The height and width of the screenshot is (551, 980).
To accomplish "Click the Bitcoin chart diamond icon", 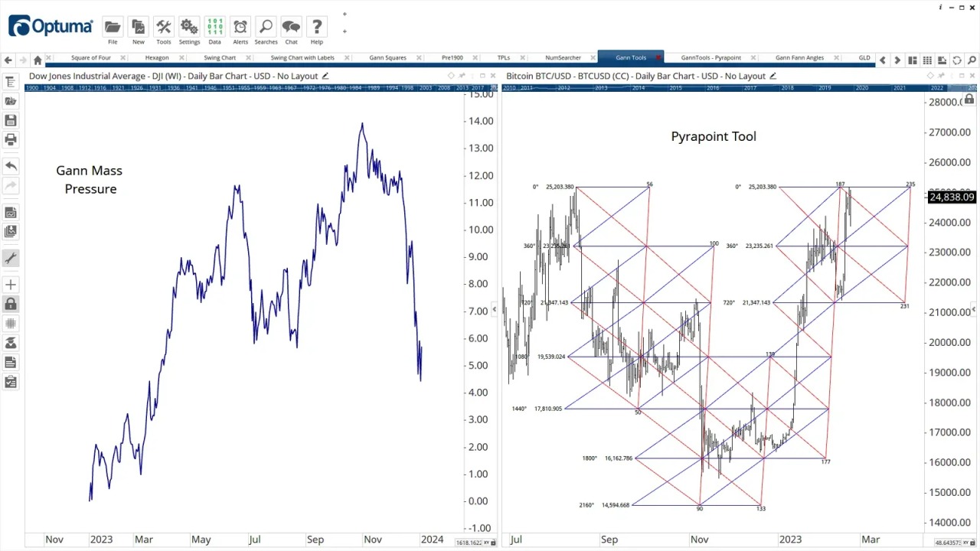I will click(x=929, y=76).
